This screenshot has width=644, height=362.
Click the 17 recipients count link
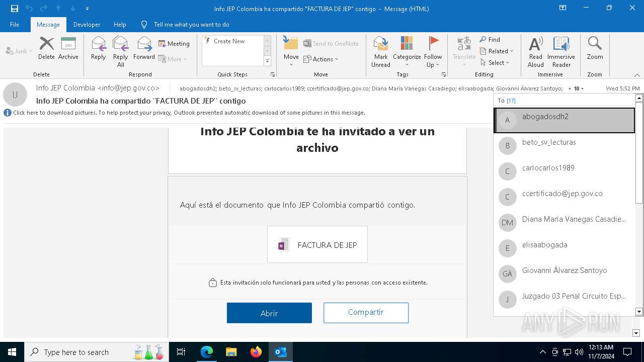click(511, 101)
